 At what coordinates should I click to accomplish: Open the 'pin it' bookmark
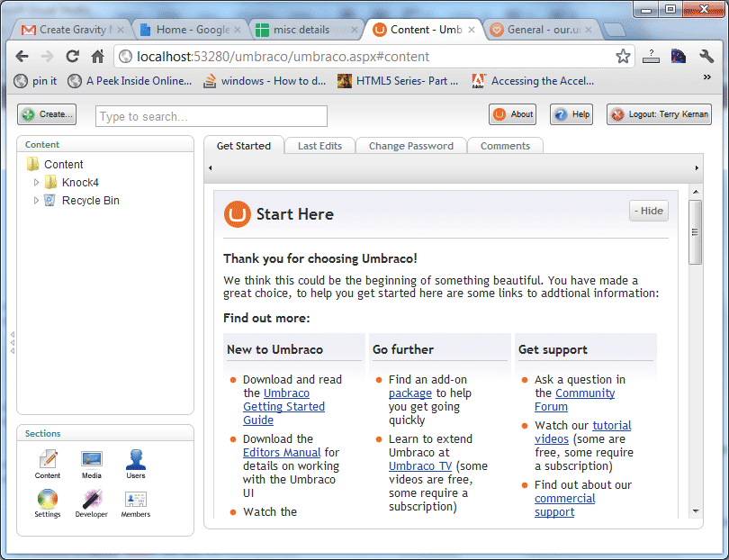click(x=35, y=81)
